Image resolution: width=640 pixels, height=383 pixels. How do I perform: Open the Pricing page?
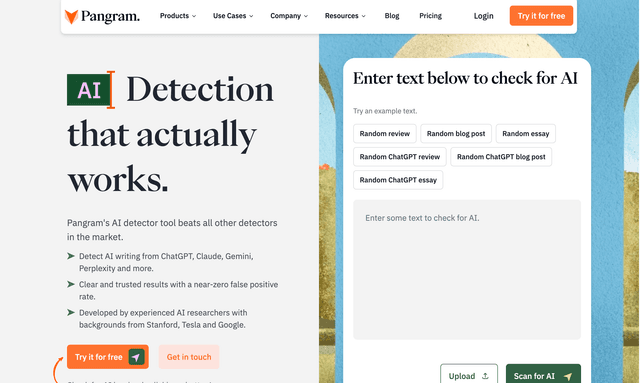[430, 16]
